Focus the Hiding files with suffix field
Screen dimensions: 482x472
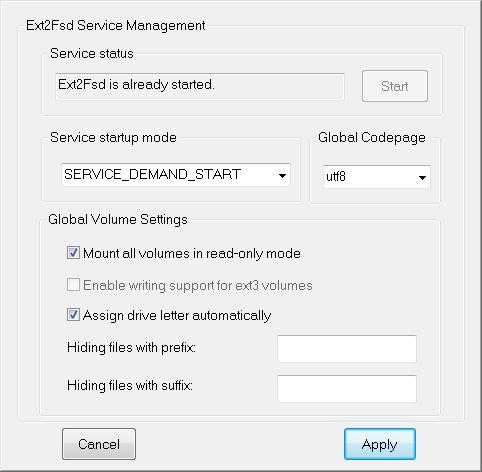pos(347,389)
